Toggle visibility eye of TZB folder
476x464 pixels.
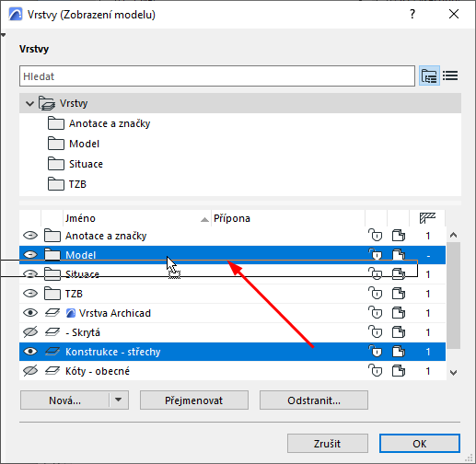(x=30, y=294)
